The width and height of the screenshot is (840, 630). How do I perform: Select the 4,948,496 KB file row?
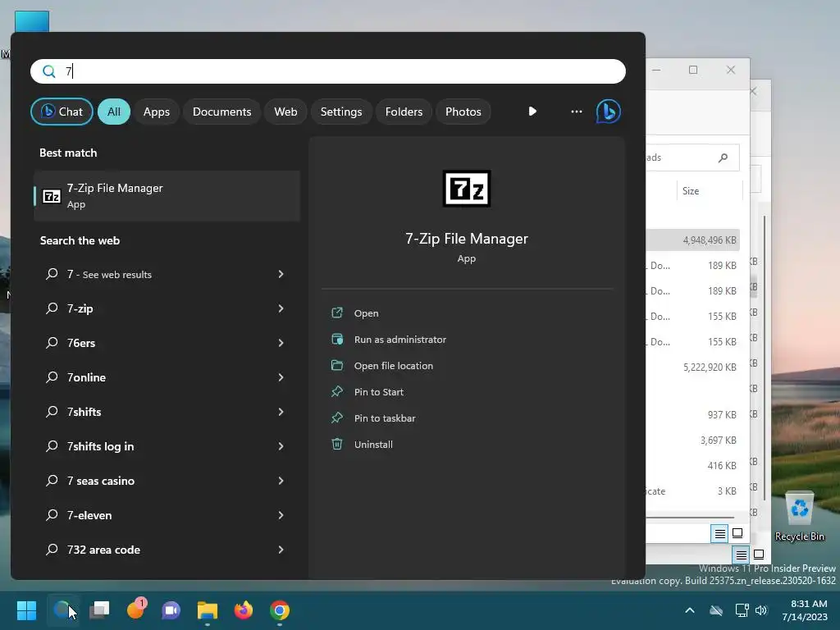[x=692, y=240]
